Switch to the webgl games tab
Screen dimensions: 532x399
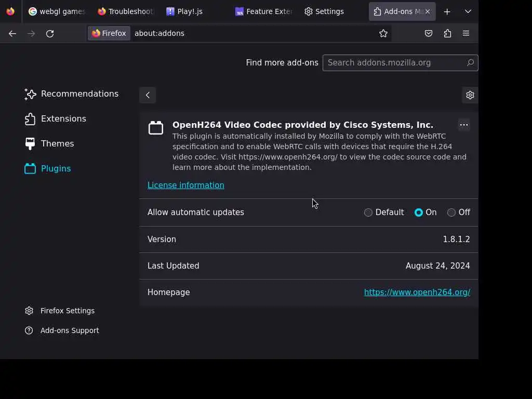pyautogui.click(x=56, y=11)
